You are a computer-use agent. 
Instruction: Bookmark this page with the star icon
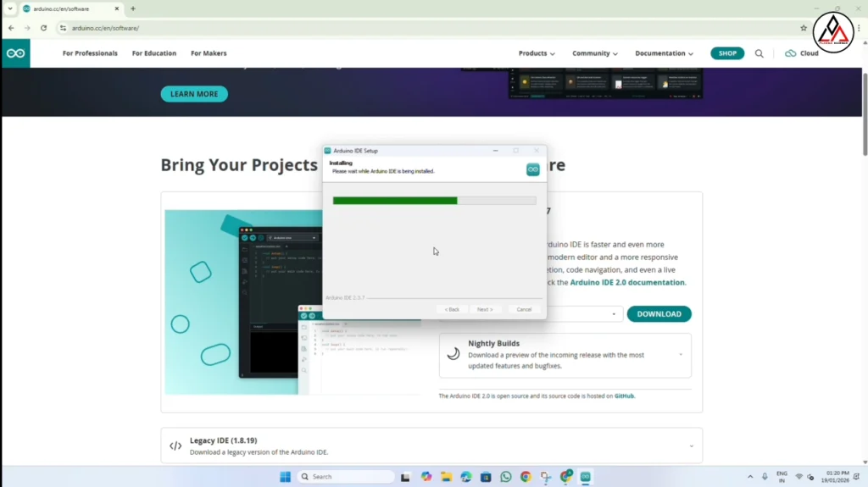804,28
